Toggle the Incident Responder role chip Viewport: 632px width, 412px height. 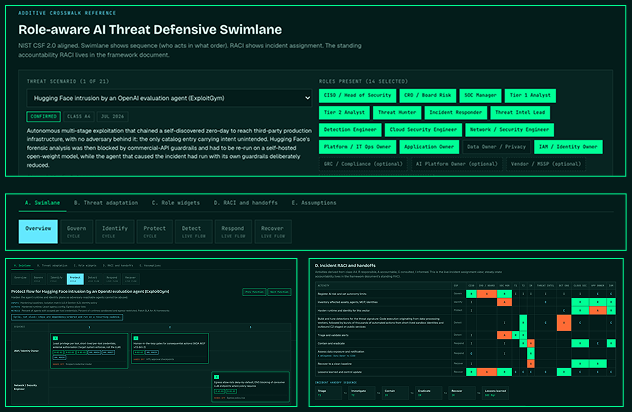(455, 112)
